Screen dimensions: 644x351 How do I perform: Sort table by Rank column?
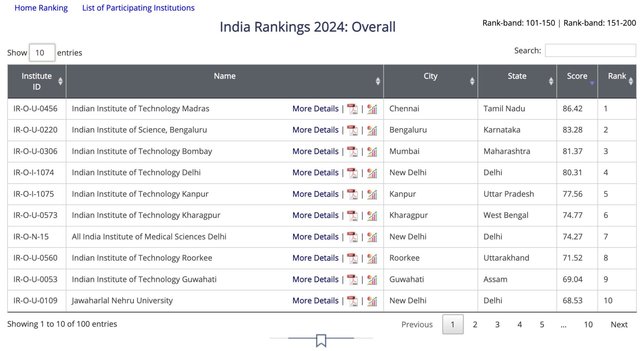617,81
